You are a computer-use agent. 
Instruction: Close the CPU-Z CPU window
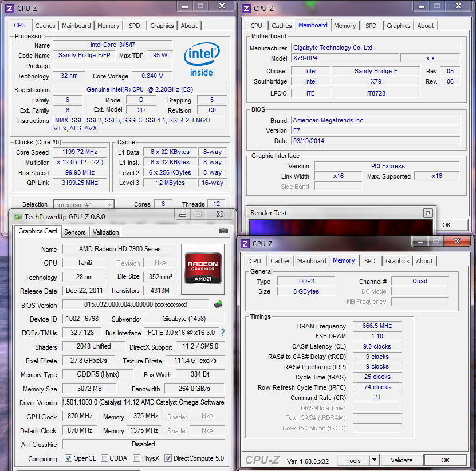(222, 6)
